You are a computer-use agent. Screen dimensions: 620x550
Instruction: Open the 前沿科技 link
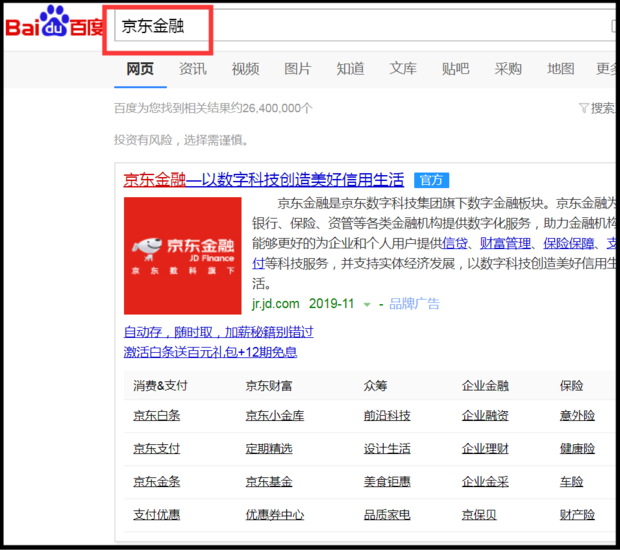point(387,416)
